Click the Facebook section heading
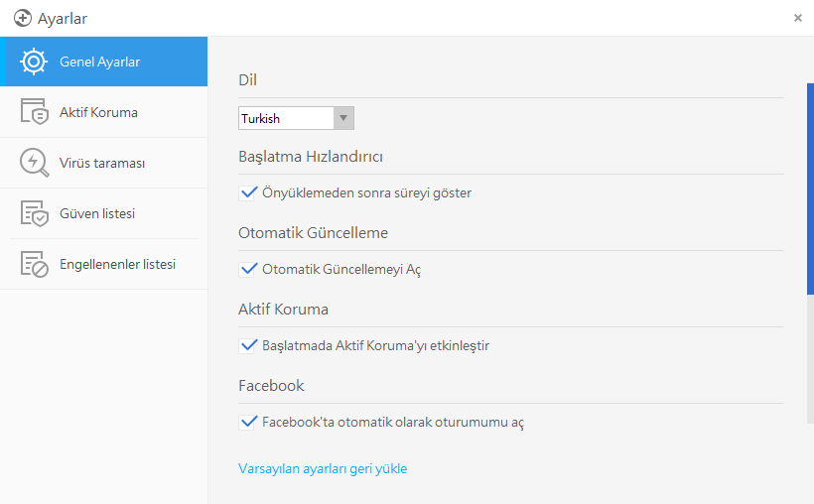 pyautogui.click(x=271, y=386)
